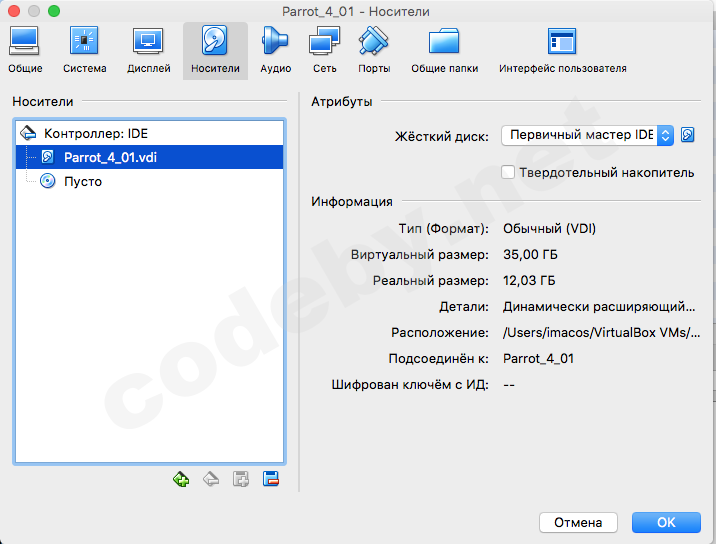Click the green zoom window button
This screenshot has height=544, width=716.
[x=54, y=11]
